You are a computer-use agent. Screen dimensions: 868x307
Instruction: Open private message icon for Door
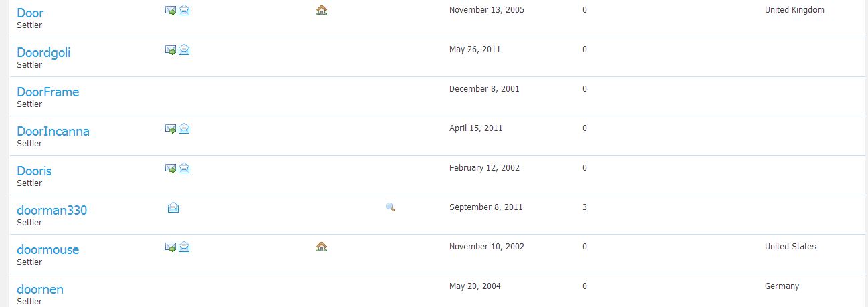click(x=184, y=10)
